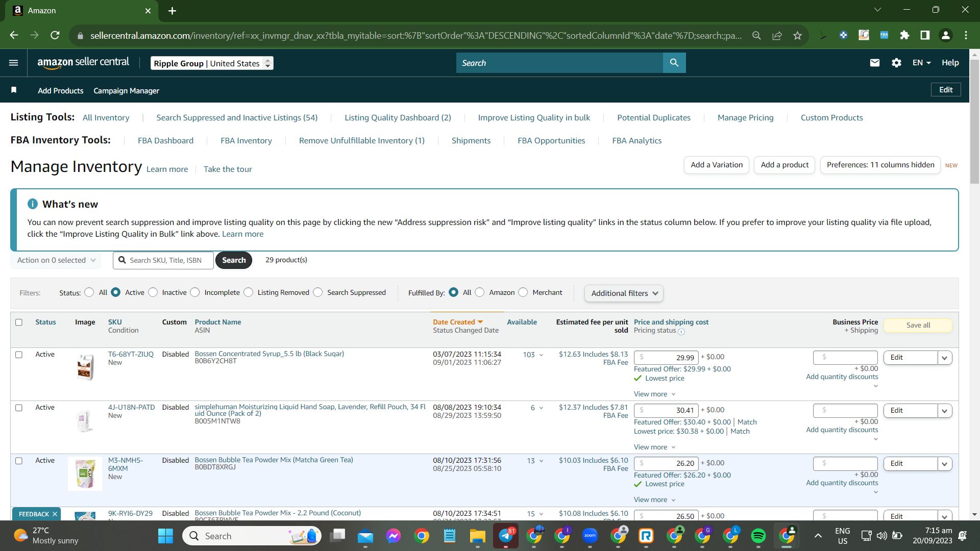
Task: Reload the page with the refresh icon
Action: tap(55, 35)
